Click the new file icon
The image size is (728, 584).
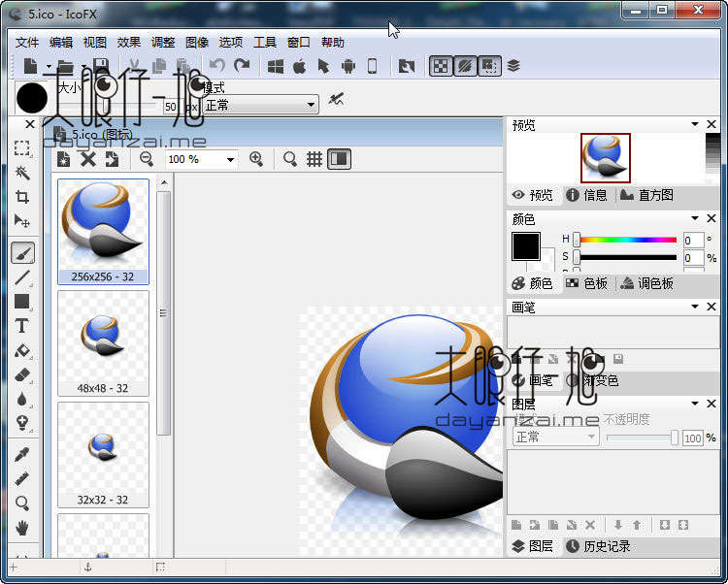30,66
